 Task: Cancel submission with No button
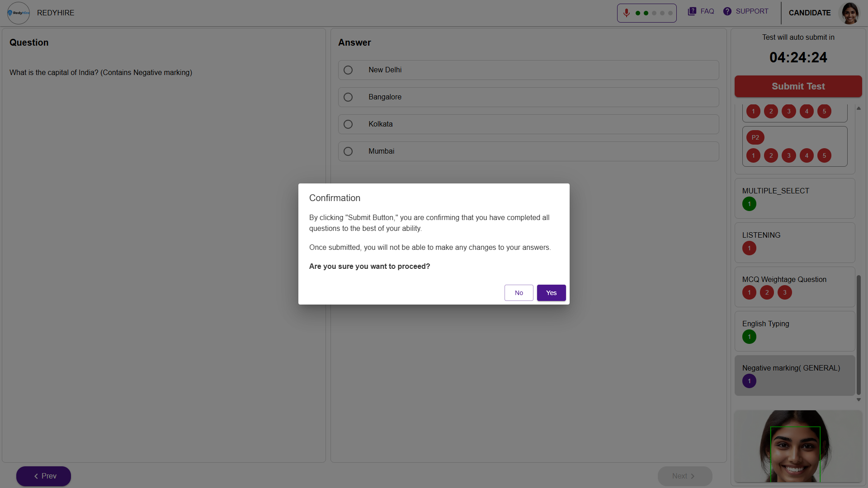[x=519, y=293]
